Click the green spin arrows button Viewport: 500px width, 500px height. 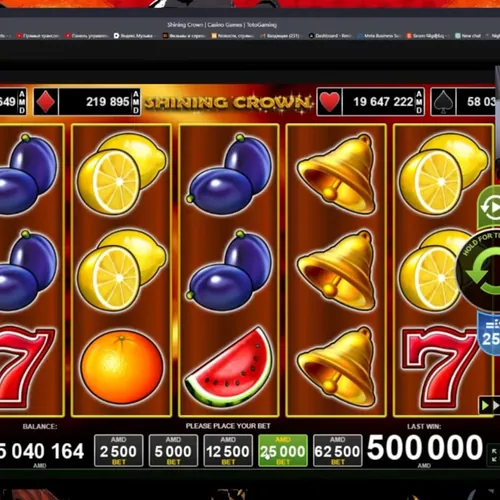tap(482, 271)
